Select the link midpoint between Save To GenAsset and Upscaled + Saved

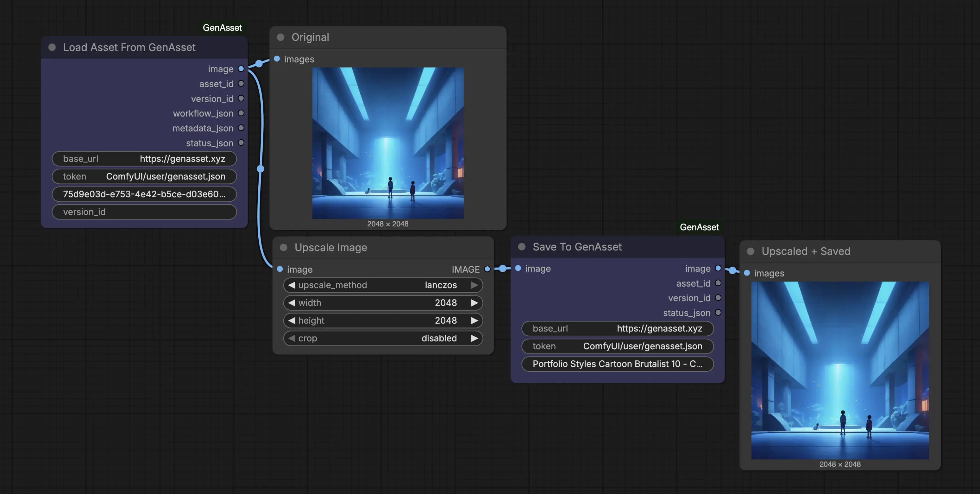pyautogui.click(x=732, y=271)
